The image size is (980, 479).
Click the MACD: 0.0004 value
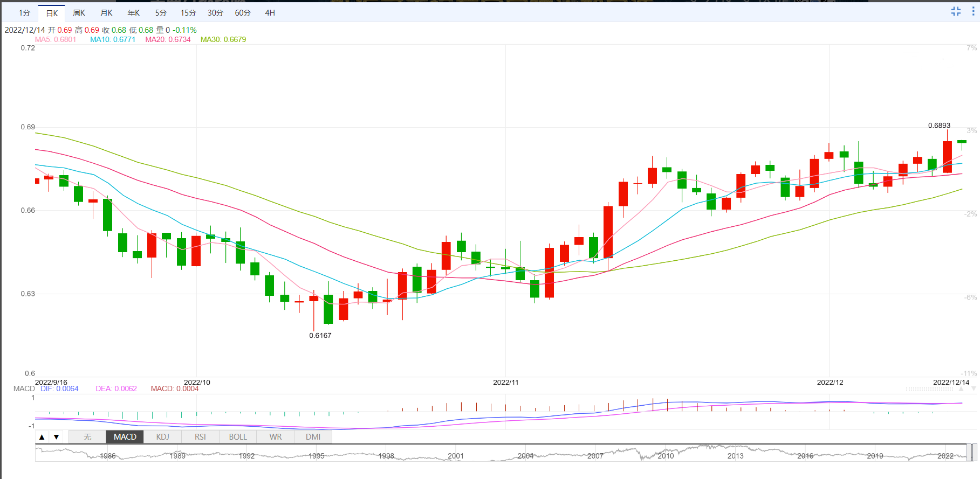[x=175, y=388]
